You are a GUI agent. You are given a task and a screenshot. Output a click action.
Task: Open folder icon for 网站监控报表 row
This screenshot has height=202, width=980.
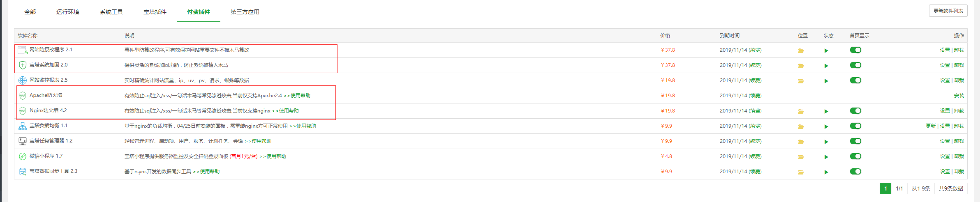point(801,81)
